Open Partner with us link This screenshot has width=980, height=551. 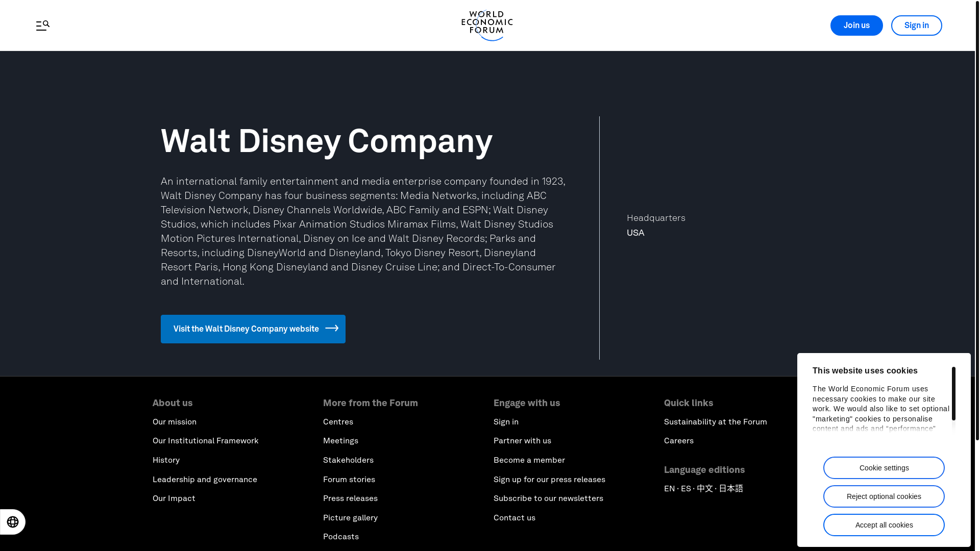[523, 441]
